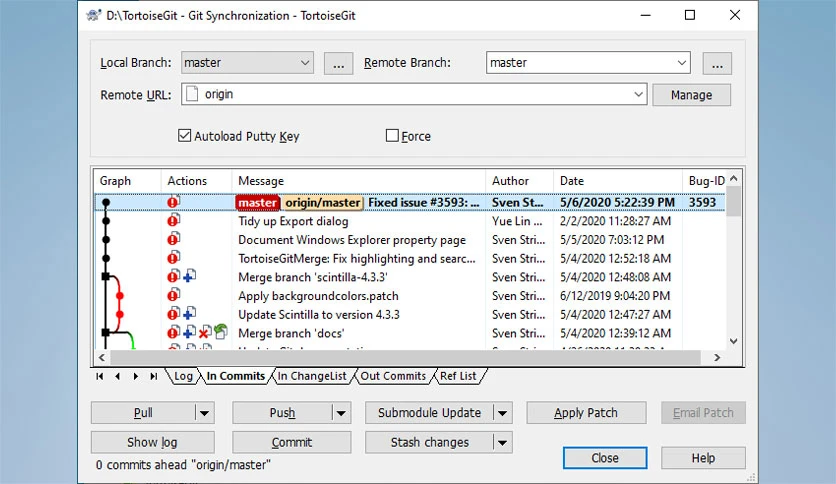This screenshot has width=836, height=484.
Task: Close the dialog with Close button
Action: coord(605,458)
